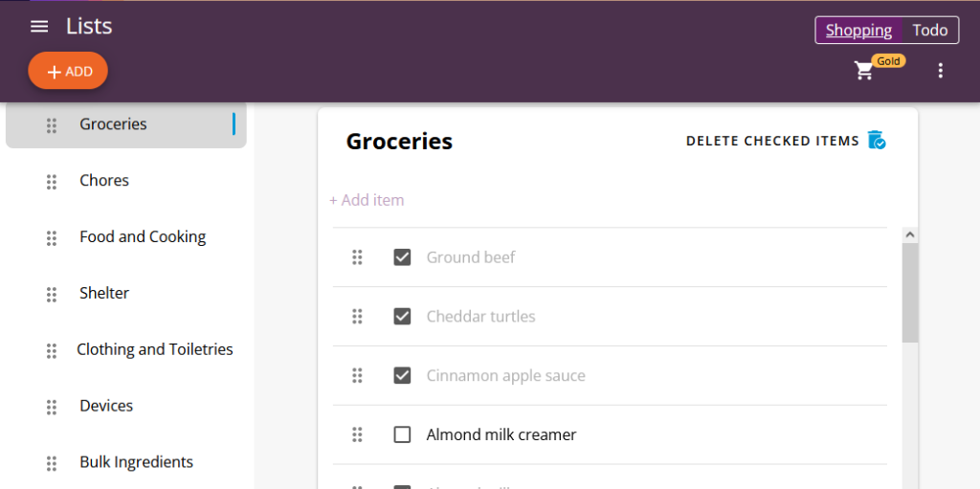
Task: Open the three-dot more options menu
Action: tap(940, 71)
